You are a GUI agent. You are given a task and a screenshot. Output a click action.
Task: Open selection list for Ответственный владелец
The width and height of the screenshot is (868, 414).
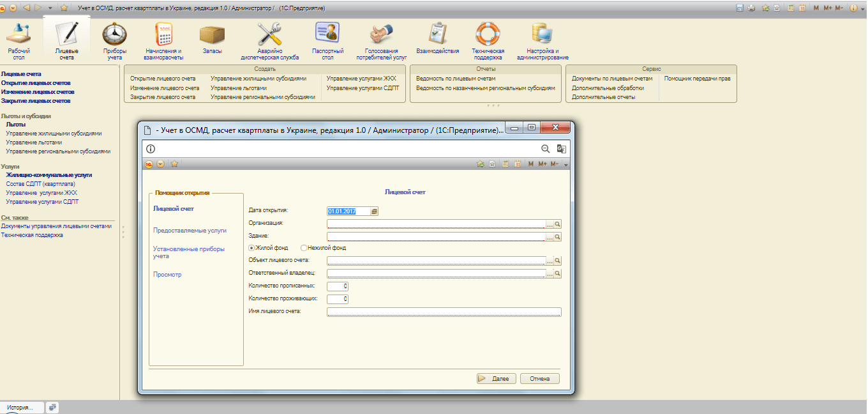pyautogui.click(x=550, y=273)
